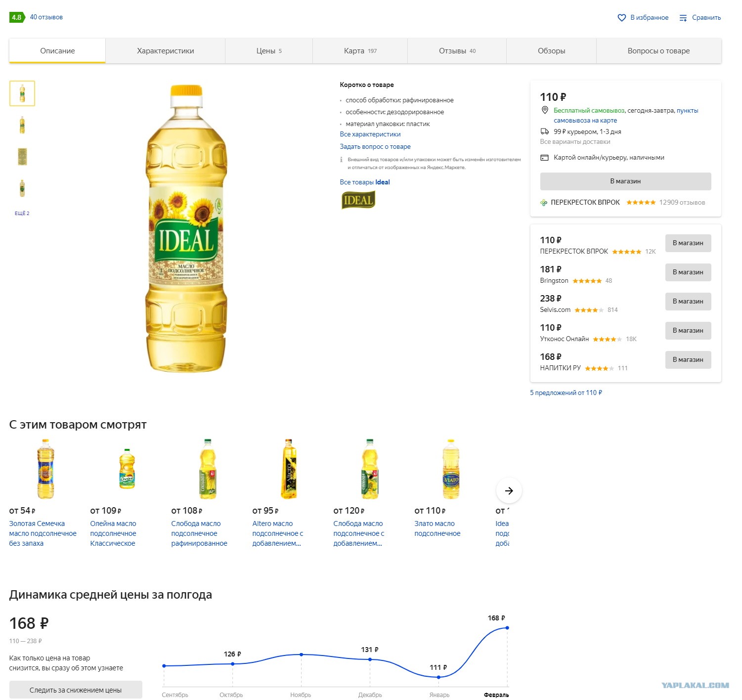Open Слобода масло с добавлением link
This screenshot has width=742, height=700.
(x=359, y=533)
